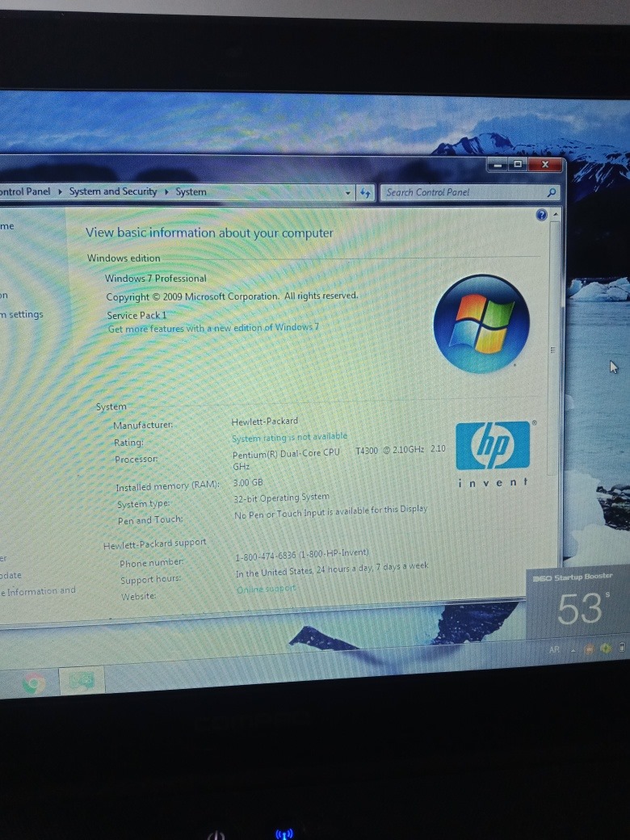Expand arrow after Control Panel breadcrumb
This screenshot has width=630, height=840.
tap(60, 191)
